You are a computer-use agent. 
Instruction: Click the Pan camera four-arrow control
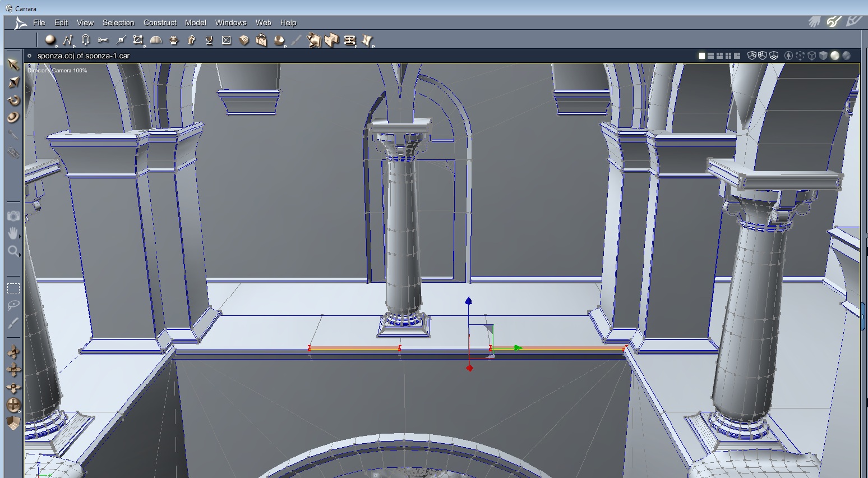click(13, 370)
